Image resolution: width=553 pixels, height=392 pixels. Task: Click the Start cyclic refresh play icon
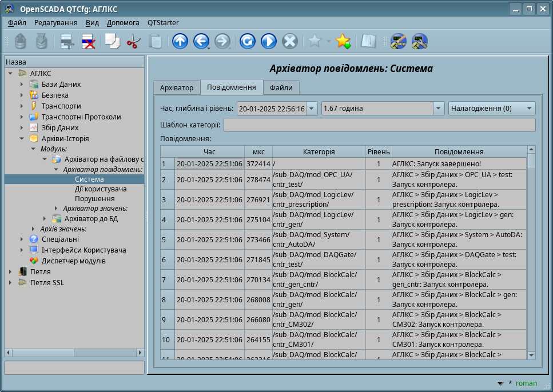pyautogui.click(x=268, y=41)
